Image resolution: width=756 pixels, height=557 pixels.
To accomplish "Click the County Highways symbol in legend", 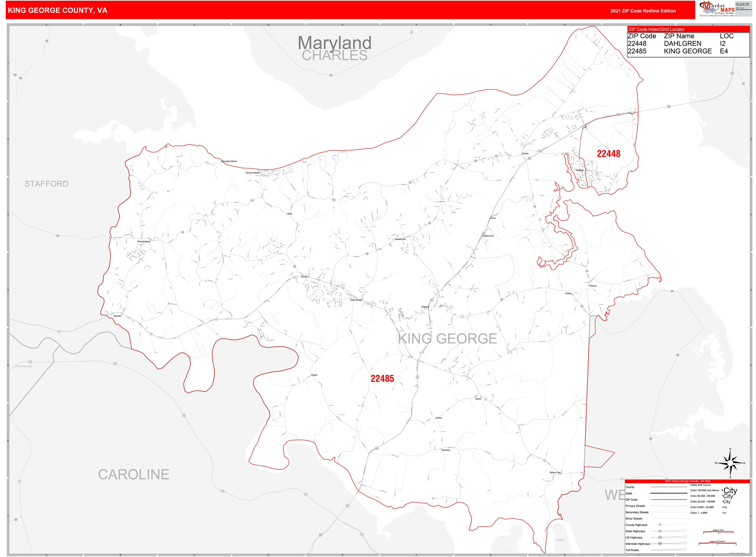I will pos(660,525).
